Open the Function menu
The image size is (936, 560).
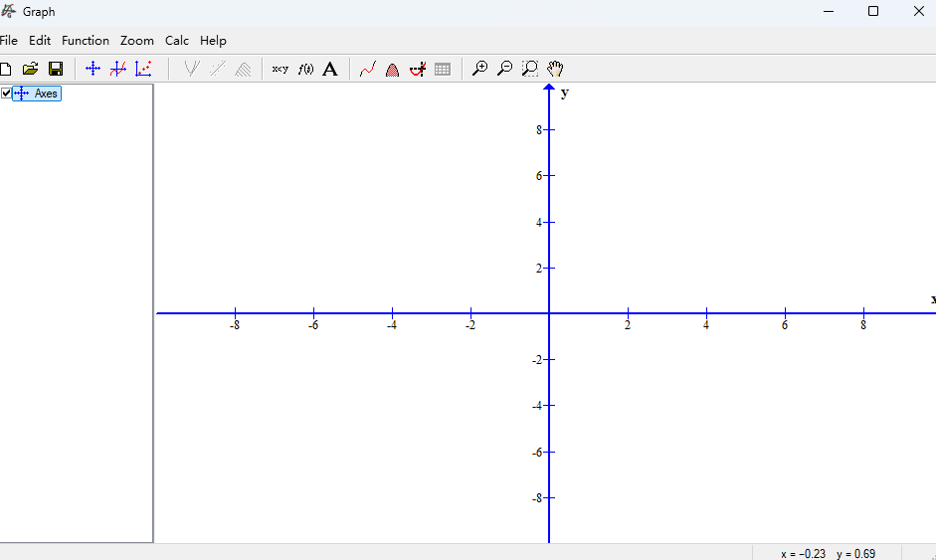pyautogui.click(x=86, y=41)
